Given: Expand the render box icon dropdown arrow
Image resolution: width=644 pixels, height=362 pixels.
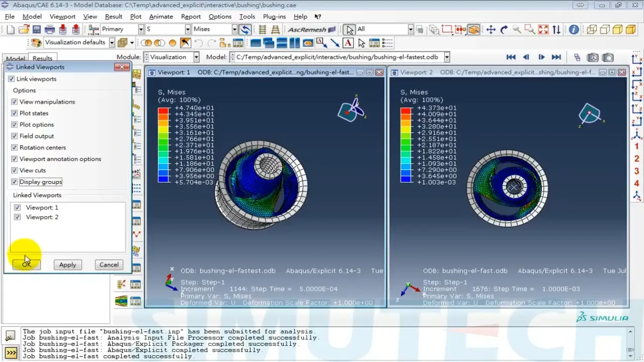Looking at the screenshot, I should (132, 43).
